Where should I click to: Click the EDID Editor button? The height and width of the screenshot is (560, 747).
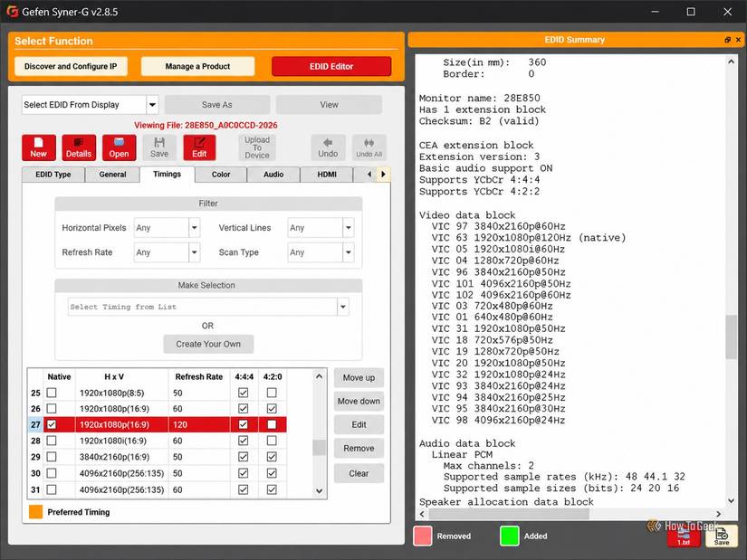pyautogui.click(x=331, y=67)
